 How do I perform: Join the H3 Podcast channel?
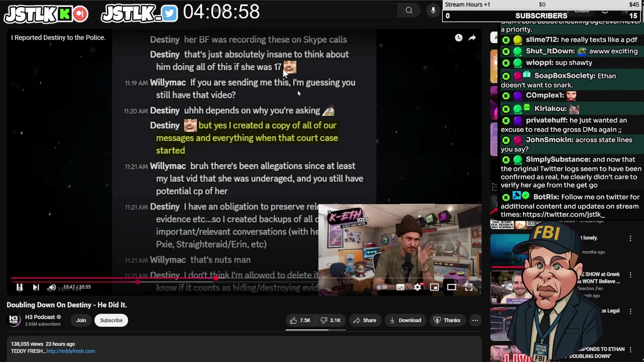point(81,320)
